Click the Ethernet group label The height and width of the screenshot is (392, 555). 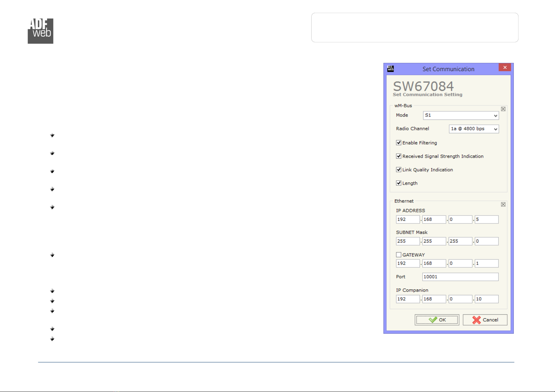(404, 201)
